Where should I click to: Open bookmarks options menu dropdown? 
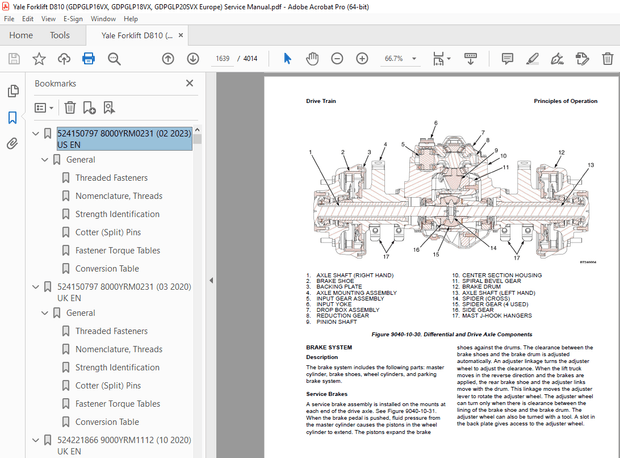[x=44, y=108]
